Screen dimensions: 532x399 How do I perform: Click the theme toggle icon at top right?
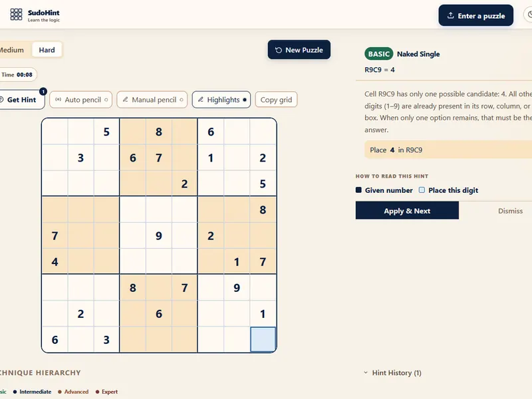pyautogui.click(x=529, y=15)
